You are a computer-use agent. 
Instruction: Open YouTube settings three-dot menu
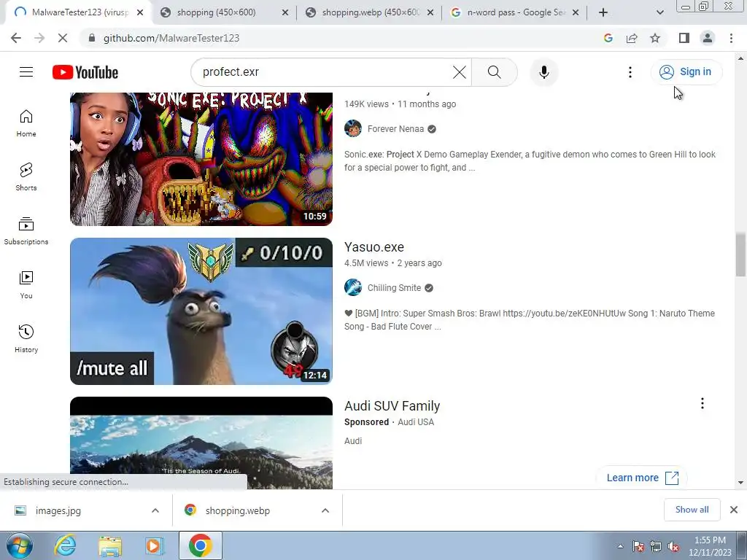(x=630, y=72)
